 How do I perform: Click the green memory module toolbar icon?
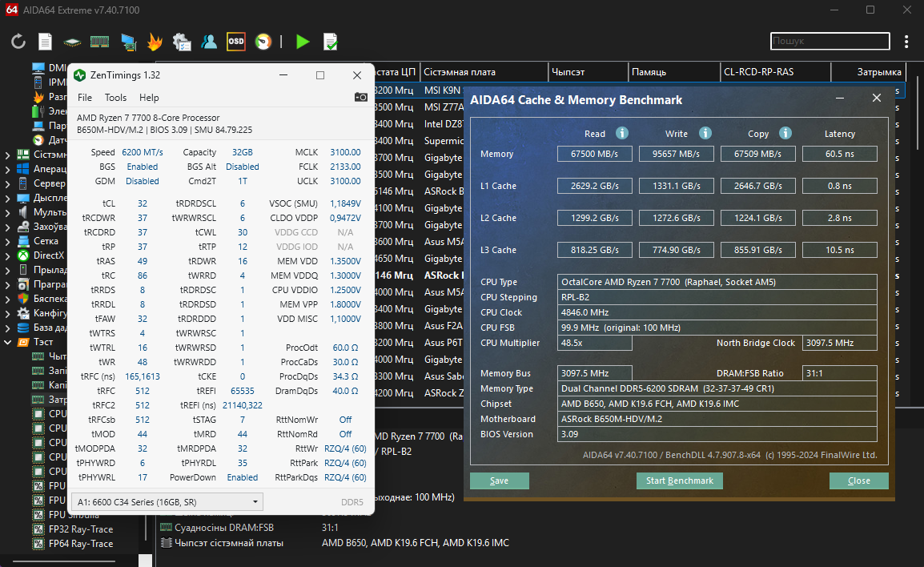coord(99,42)
